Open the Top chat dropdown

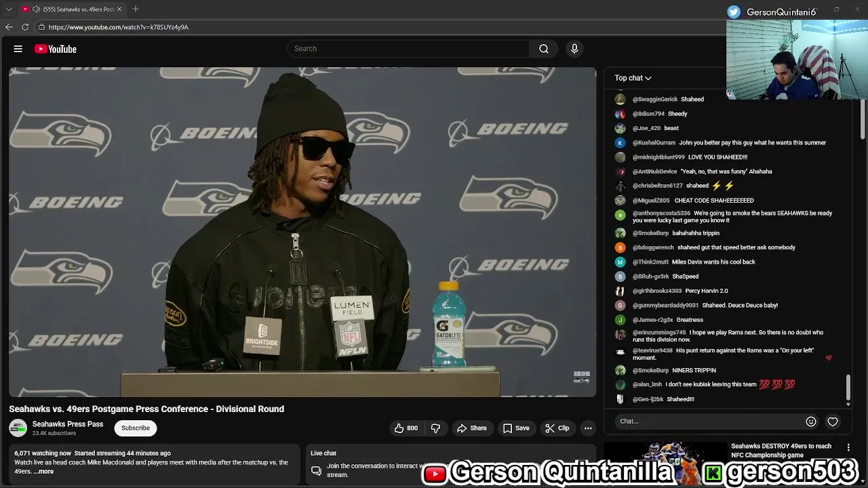tap(633, 78)
